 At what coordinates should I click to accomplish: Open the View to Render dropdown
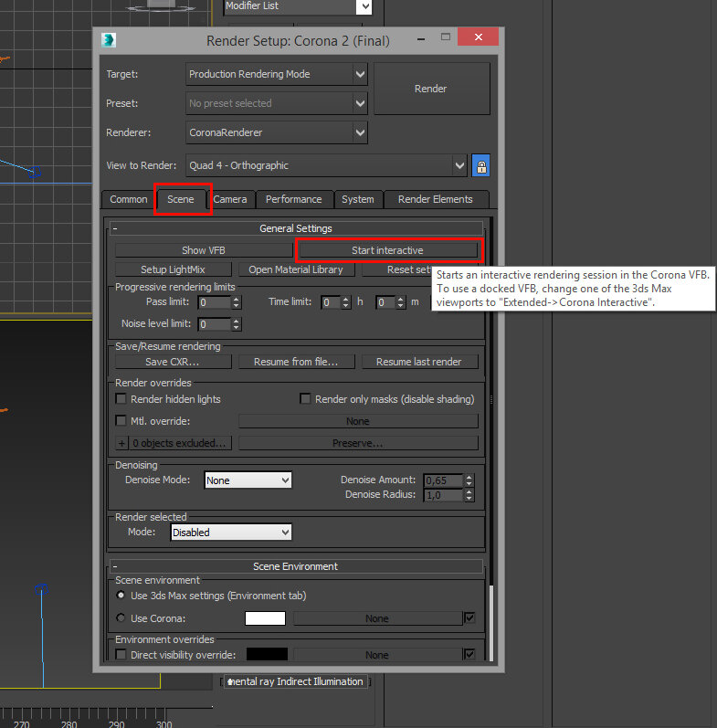pos(326,165)
